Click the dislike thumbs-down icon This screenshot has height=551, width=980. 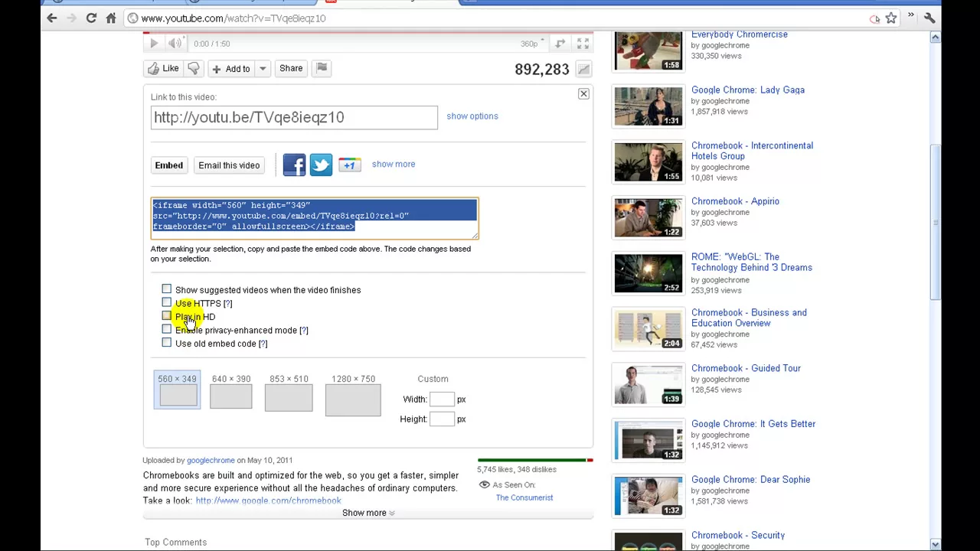[194, 68]
